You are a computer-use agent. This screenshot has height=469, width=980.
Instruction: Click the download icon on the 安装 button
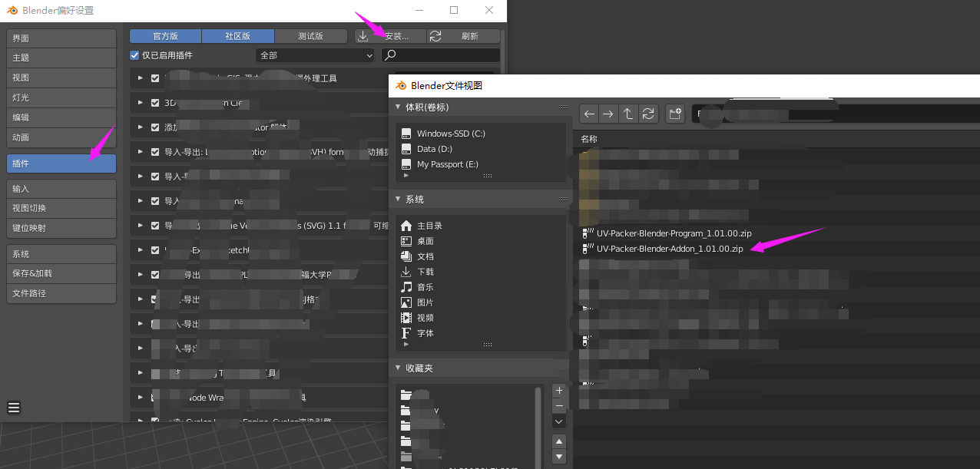[363, 36]
